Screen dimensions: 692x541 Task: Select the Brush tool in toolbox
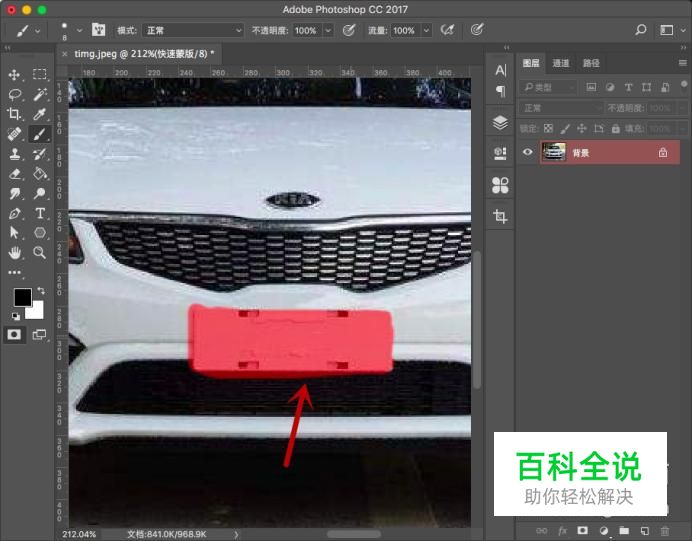(x=40, y=134)
